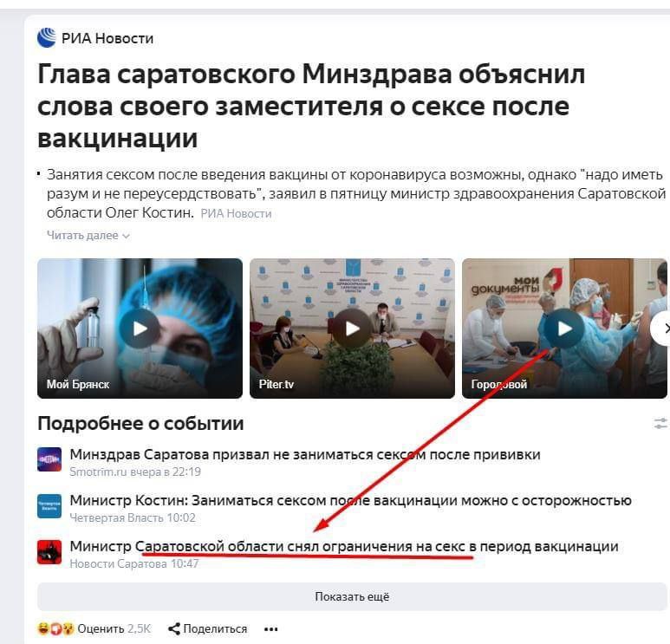This screenshot has height=644, width=670.
Task: Click the RIA Novosti globe logo
Action: (x=47, y=37)
